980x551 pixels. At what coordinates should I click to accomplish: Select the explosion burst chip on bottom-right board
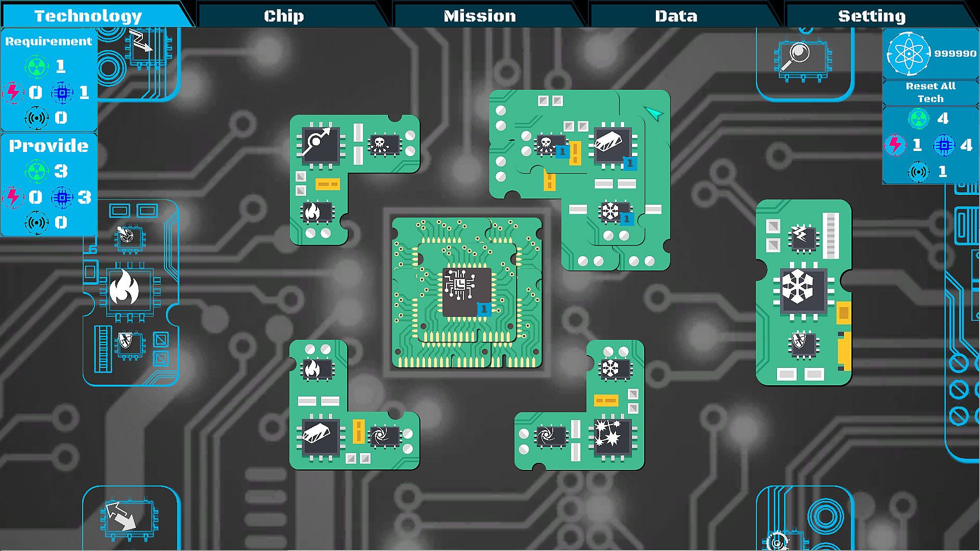pos(612,437)
